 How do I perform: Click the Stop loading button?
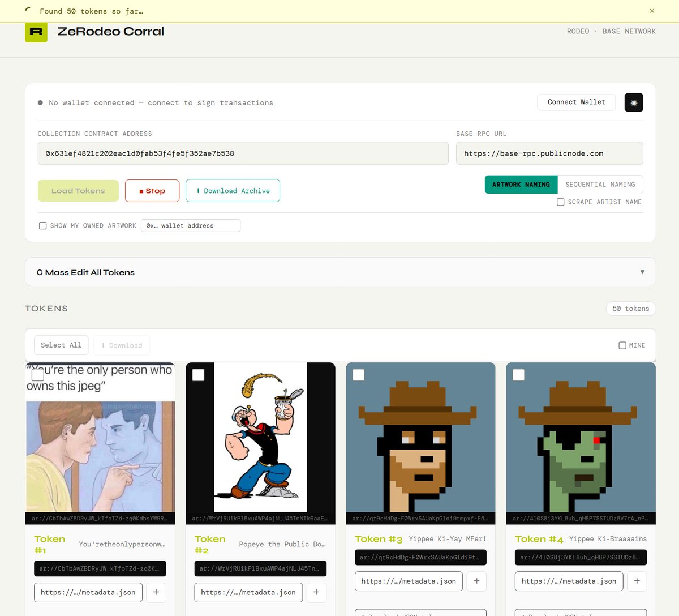[152, 191]
